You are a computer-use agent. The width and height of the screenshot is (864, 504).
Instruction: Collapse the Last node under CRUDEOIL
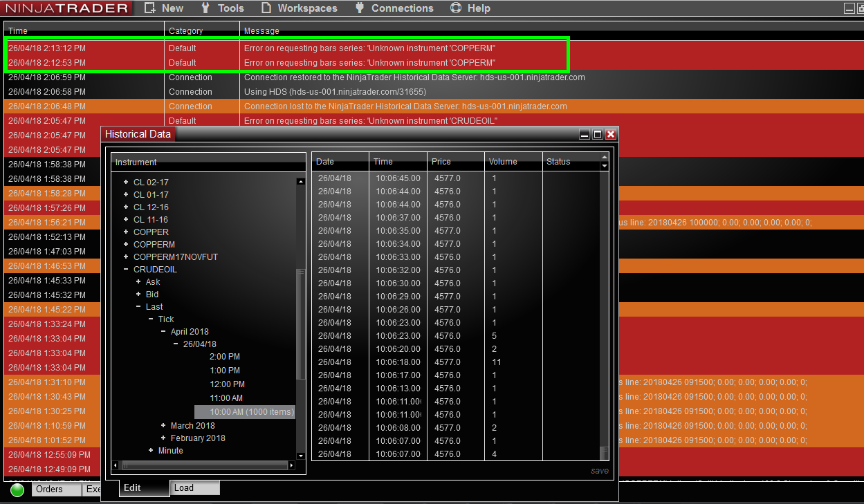138,307
